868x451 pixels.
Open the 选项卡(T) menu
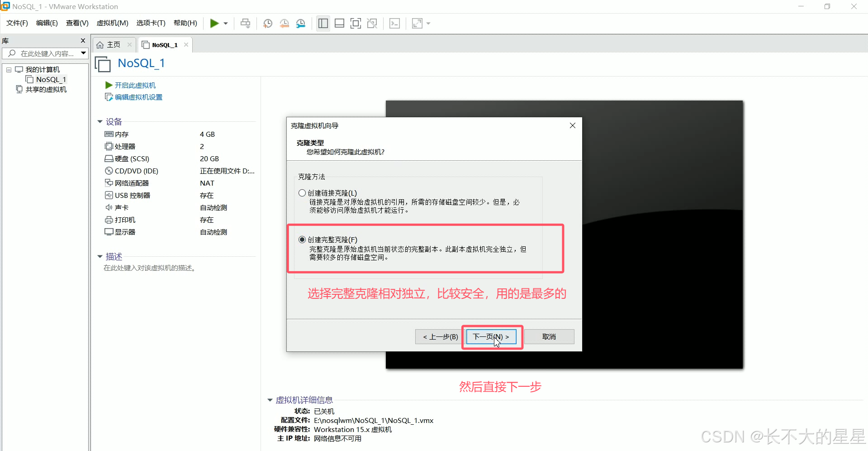(151, 23)
